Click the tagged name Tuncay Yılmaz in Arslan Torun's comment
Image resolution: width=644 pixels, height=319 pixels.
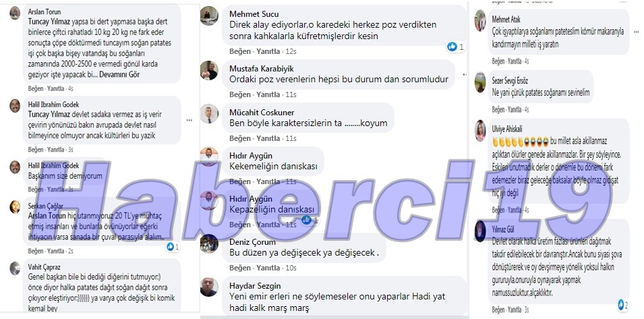(x=49, y=22)
